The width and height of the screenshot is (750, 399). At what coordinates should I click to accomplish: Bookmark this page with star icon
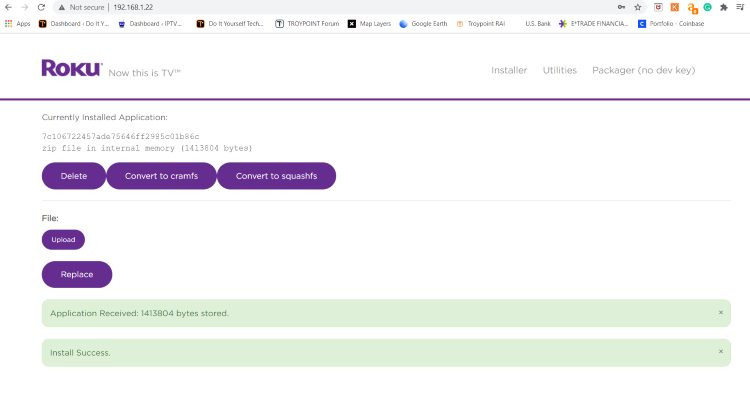[638, 7]
